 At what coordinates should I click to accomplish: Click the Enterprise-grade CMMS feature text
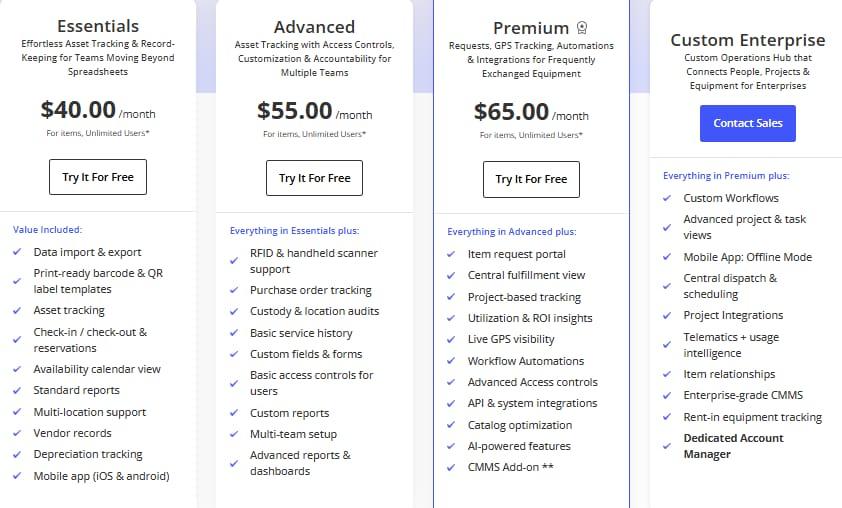point(742,395)
